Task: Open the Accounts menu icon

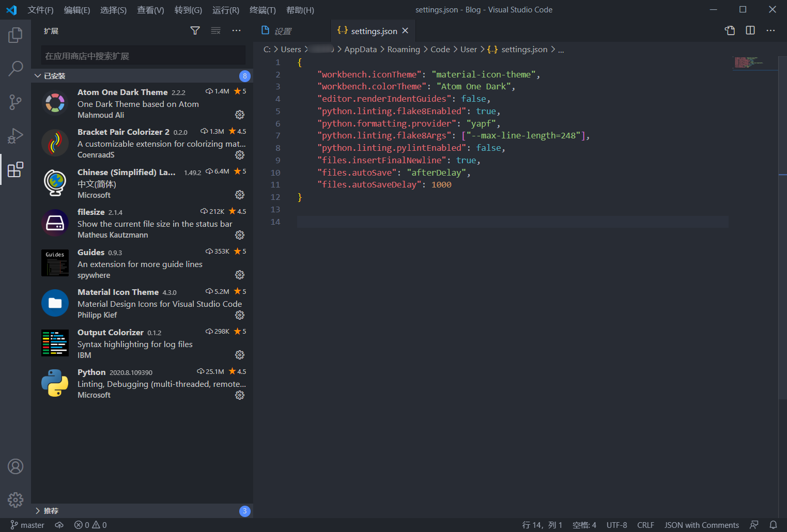Action: (16, 466)
